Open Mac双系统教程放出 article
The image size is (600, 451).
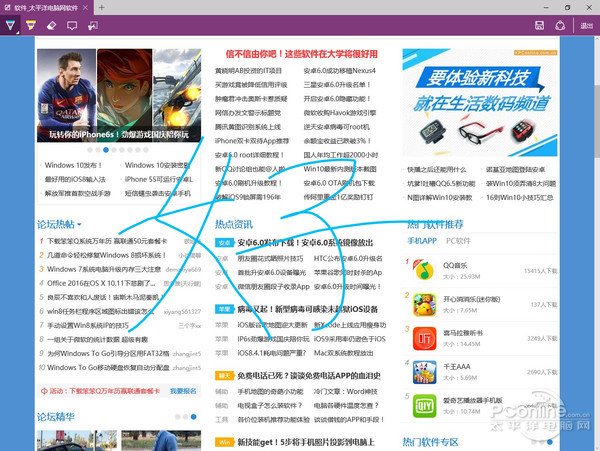click(343, 353)
